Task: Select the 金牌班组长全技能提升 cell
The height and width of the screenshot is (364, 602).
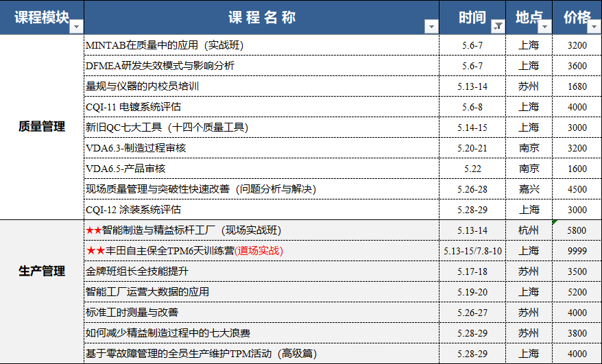Action: [261, 271]
